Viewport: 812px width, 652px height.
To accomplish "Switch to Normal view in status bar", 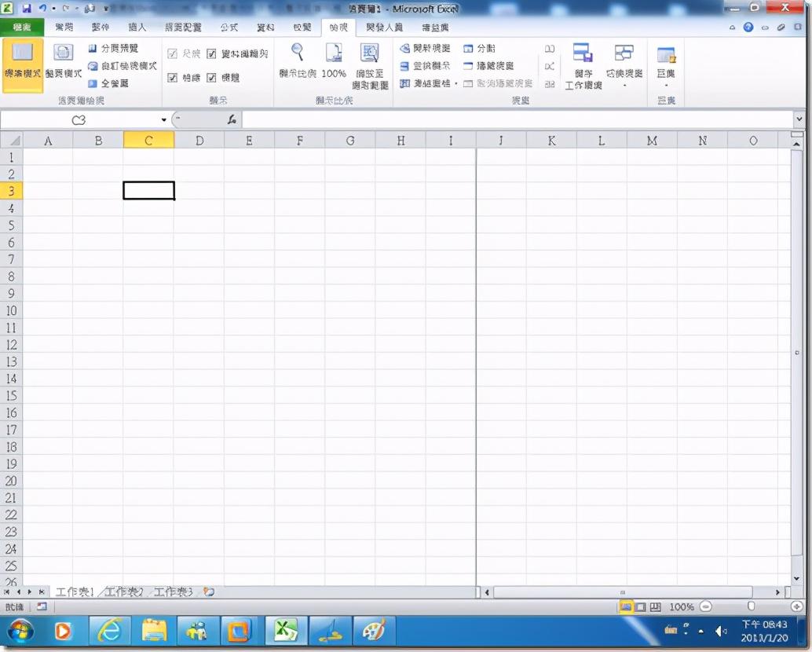I will pyautogui.click(x=626, y=606).
